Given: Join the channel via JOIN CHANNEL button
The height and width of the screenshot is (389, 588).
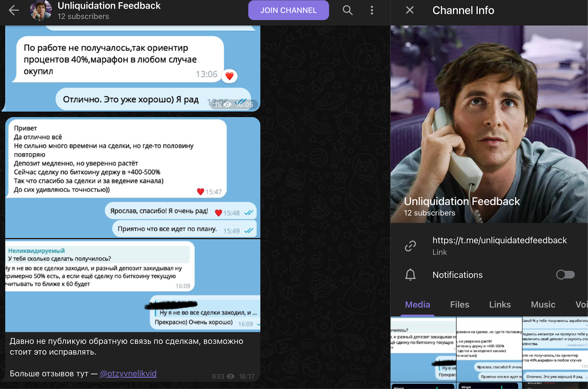Looking at the screenshot, I should [288, 10].
